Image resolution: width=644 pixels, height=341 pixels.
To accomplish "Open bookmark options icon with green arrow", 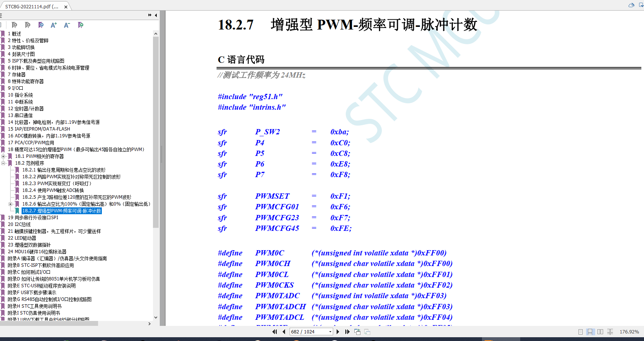I will coord(81,25).
